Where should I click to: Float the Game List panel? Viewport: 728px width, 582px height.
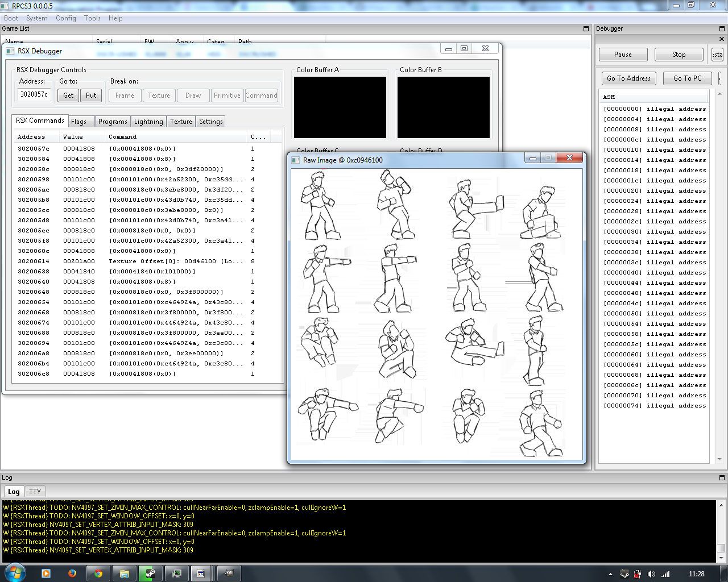586,28
